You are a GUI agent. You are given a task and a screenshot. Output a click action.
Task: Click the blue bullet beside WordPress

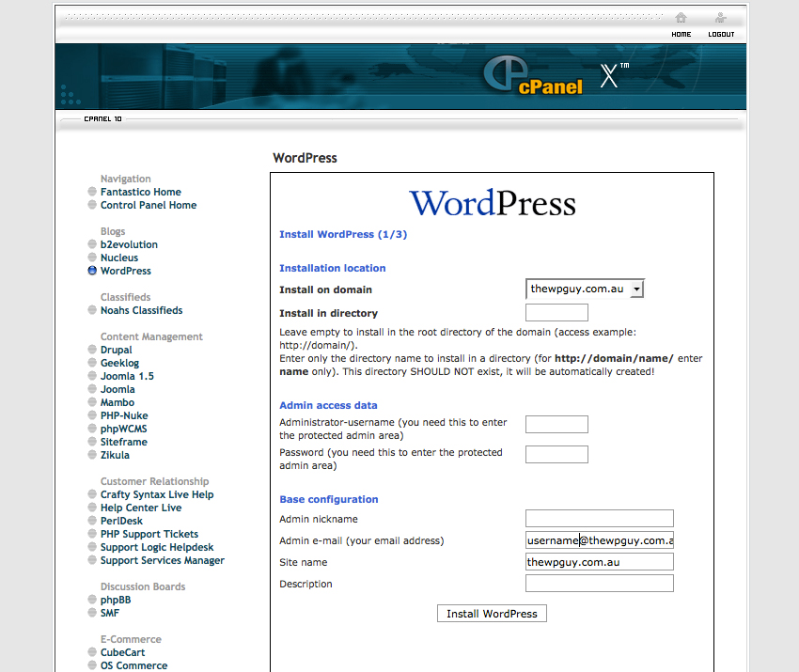pyautogui.click(x=92, y=271)
